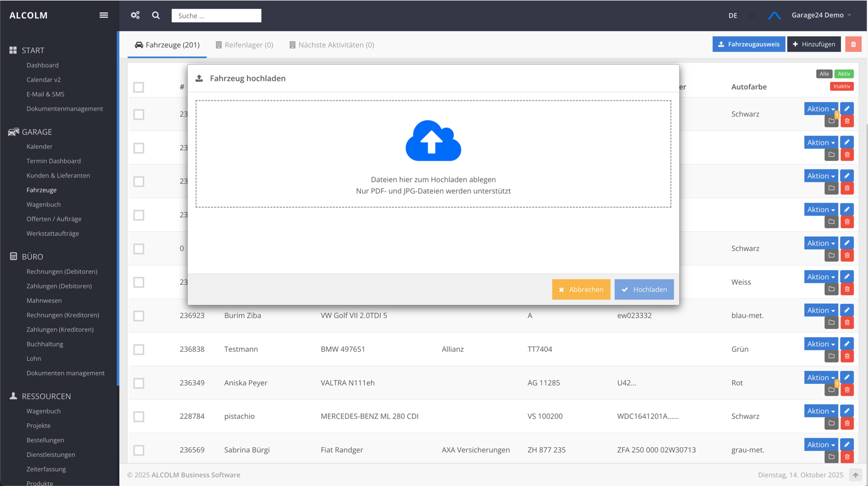The width and height of the screenshot is (868, 486).
Task: Expand Aktion dropdown for Testmann row
Action: pos(821,344)
